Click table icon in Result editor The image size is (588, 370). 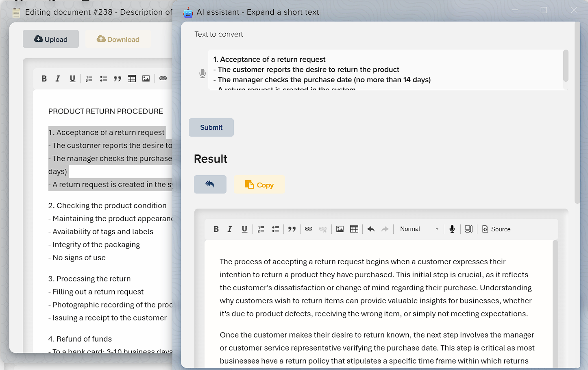point(354,229)
